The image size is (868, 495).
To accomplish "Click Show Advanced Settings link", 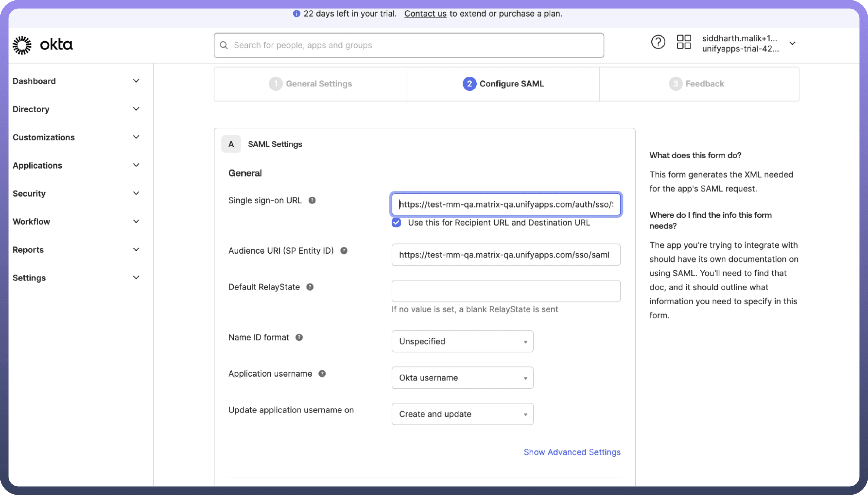I will [x=572, y=452].
